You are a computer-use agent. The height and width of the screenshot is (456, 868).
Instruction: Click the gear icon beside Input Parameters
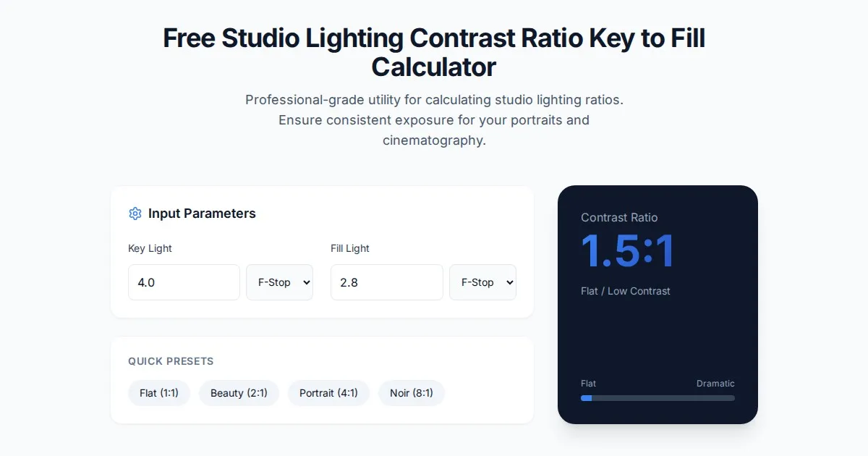tap(135, 214)
